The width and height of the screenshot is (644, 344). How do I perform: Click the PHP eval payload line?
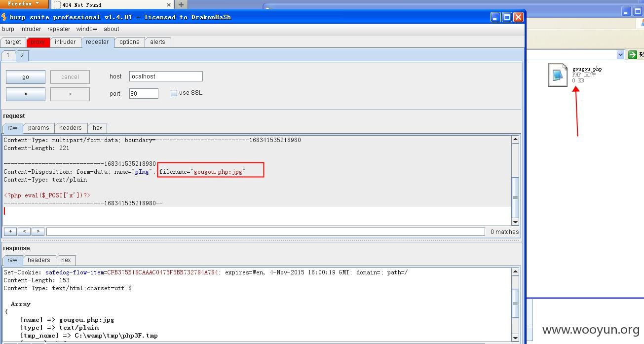(47, 195)
